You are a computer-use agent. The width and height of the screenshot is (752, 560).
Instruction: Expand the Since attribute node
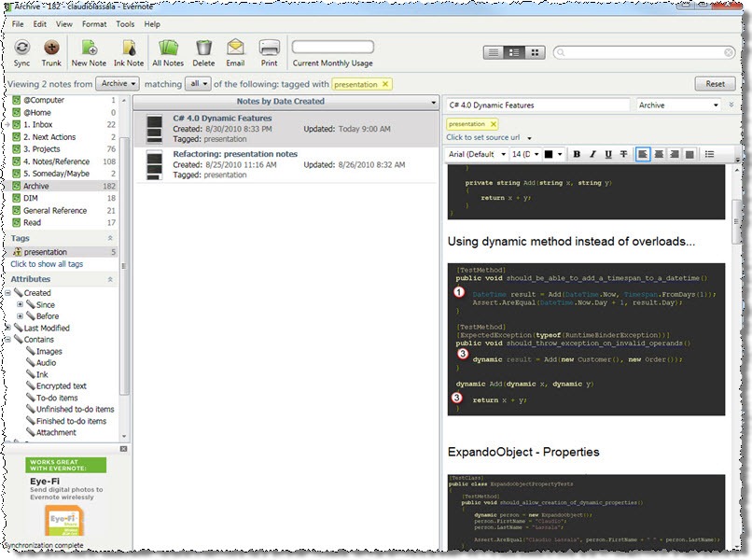click(21, 304)
